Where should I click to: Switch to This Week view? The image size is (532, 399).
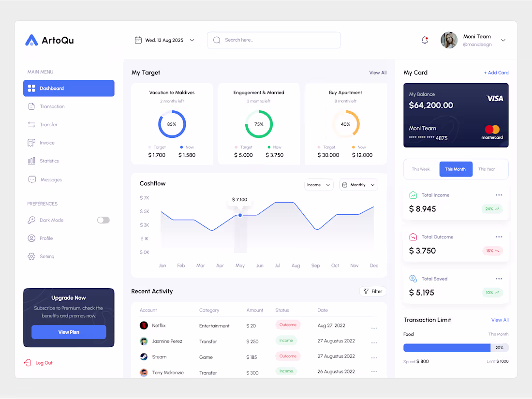(421, 169)
